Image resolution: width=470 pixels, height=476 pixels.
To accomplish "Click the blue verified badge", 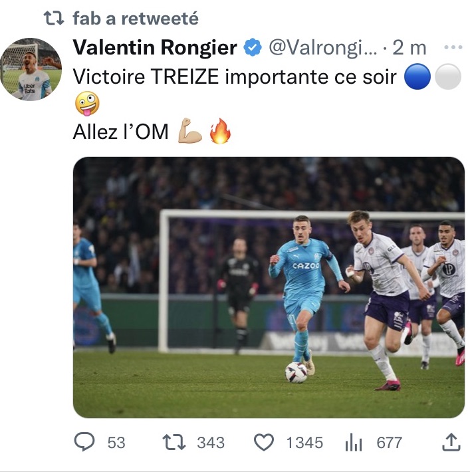I will click(x=252, y=48).
